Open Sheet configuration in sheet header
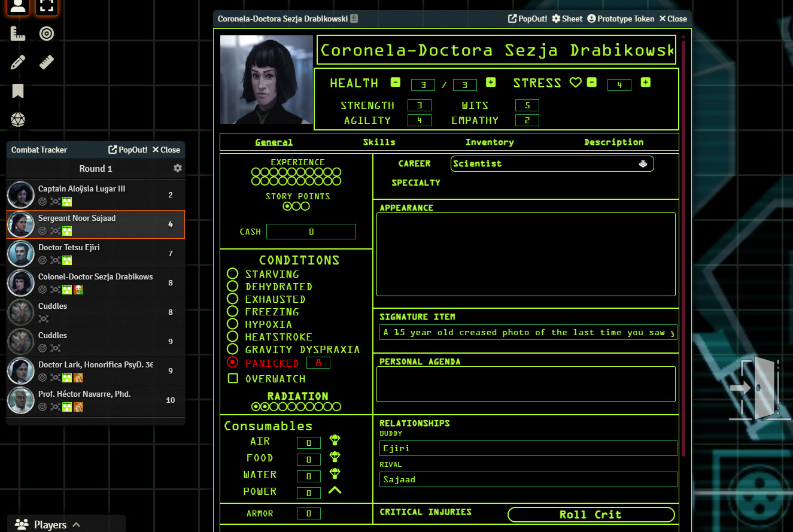 click(567, 19)
